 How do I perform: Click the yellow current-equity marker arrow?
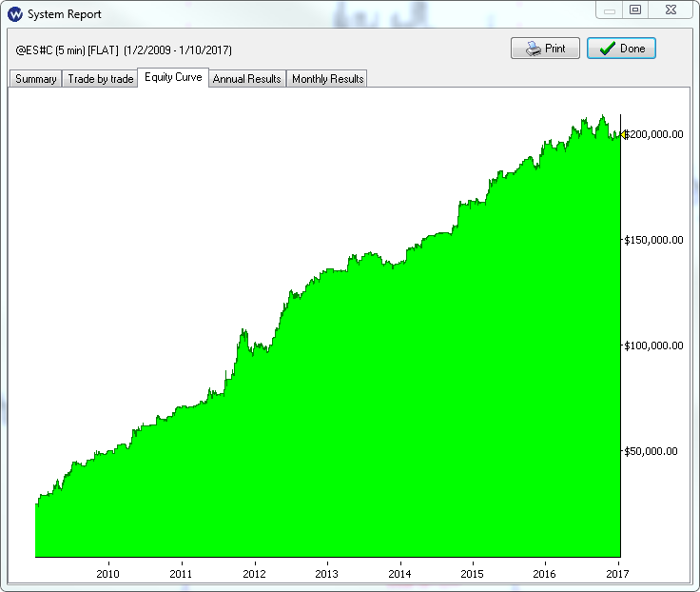click(624, 134)
